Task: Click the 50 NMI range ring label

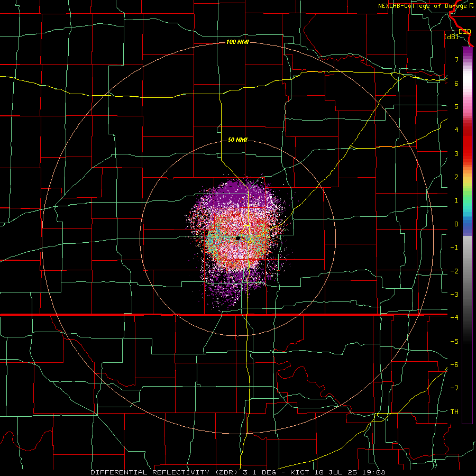Action: (237, 140)
